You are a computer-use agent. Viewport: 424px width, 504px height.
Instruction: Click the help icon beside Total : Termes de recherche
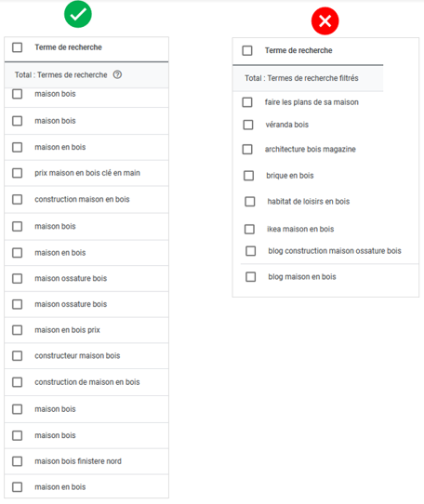[x=117, y=74]
